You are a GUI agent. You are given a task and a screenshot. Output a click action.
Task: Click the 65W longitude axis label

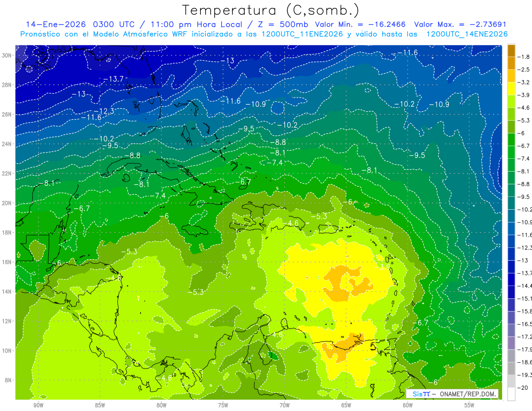346,405
